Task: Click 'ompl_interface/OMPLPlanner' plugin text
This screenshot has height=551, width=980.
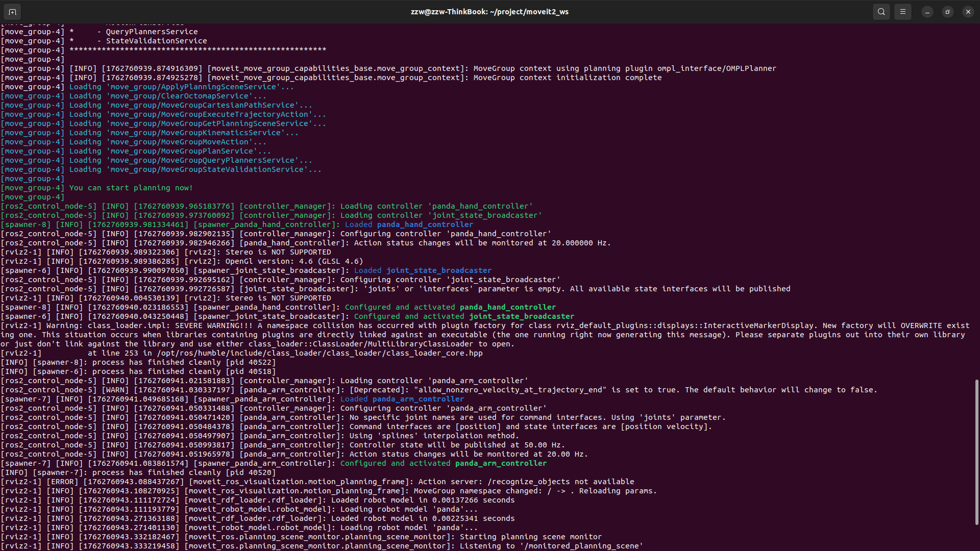Action: click(716, 68)
